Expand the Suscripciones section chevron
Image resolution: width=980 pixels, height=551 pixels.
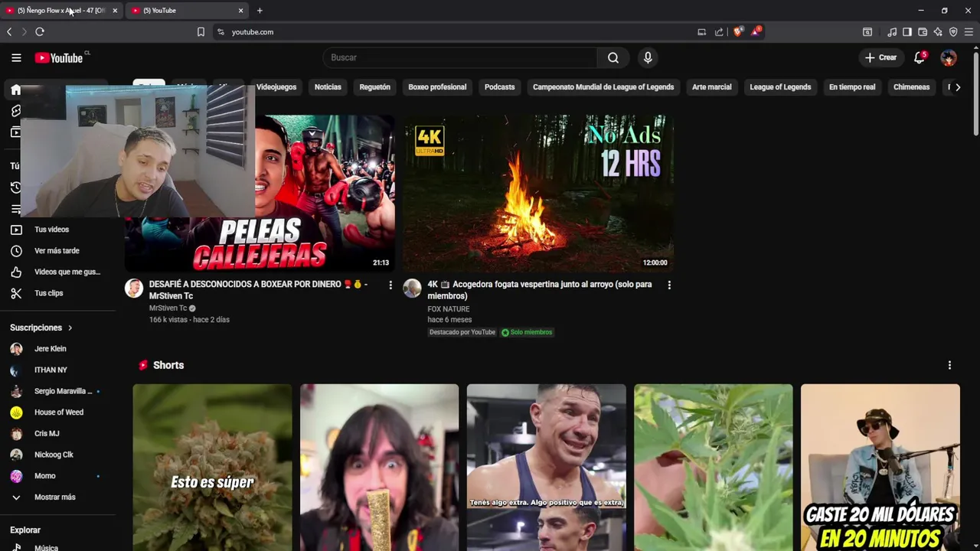point(70,328)
